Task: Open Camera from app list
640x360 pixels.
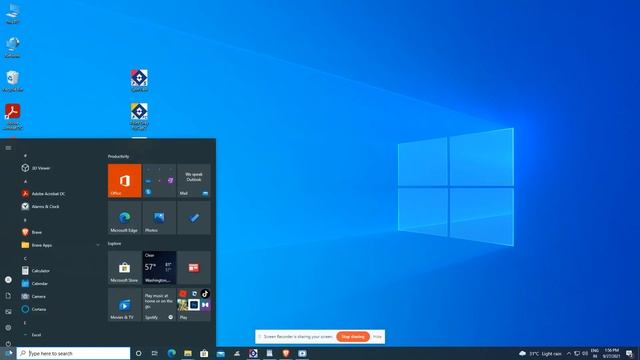Action: coord(59,296)
